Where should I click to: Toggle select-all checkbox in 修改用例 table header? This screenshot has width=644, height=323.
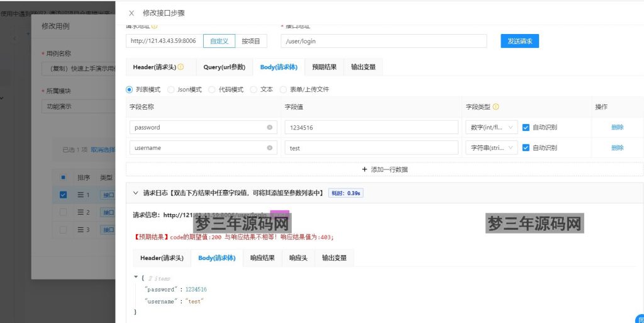[63, 178]
